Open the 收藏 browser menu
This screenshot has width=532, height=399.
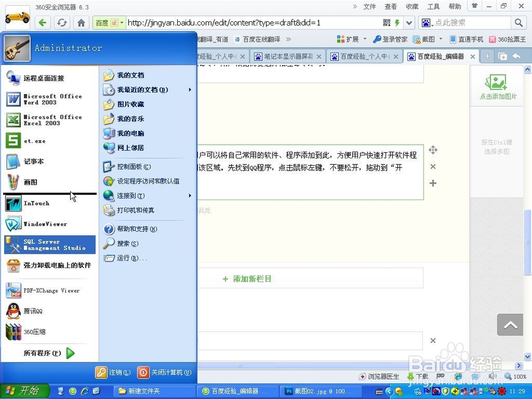click(x=412, y=6)
